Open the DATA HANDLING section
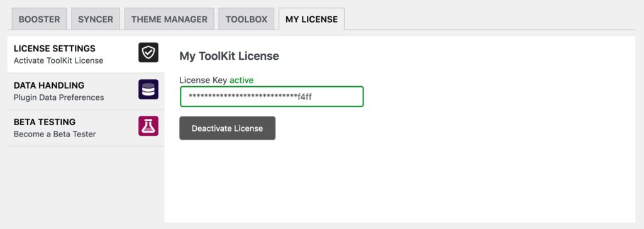 tap(86, 91)
